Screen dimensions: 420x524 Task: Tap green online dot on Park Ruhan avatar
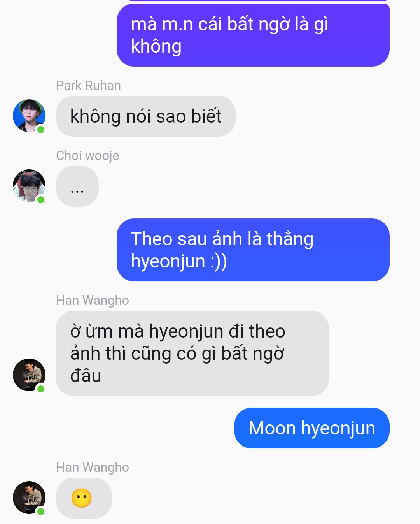pos(41,130)
